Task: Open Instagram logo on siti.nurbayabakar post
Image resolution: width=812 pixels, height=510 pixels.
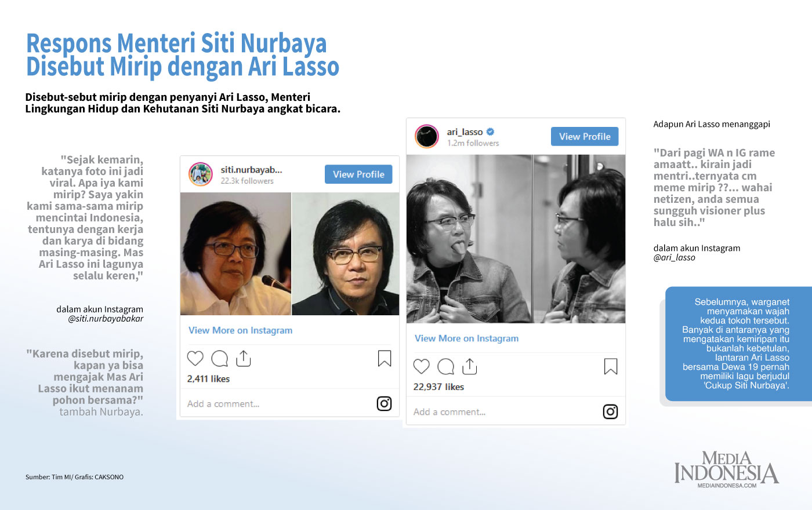Action: [x=384, y=403]
